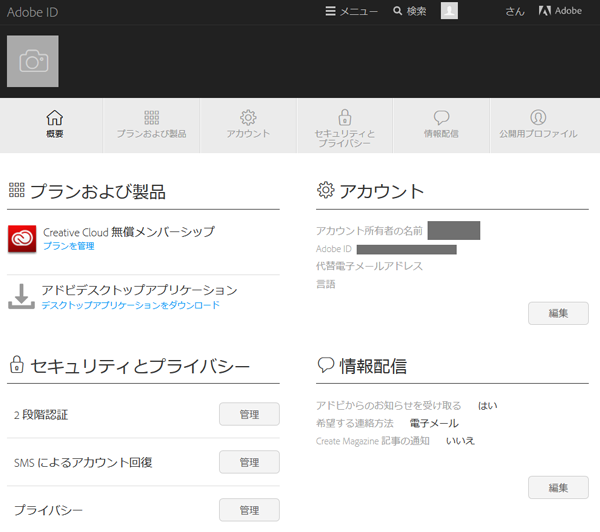
Task: Click the 情報配信 section heading
Action: (373, 366)
